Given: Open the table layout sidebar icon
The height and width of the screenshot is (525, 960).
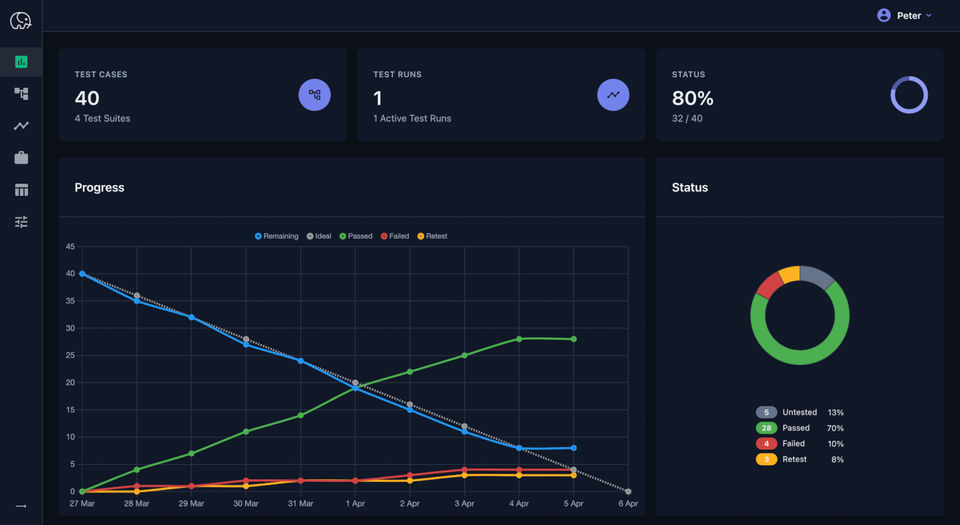Looking at the screenshot, I should pyautogui.click(x=21, y=190).
